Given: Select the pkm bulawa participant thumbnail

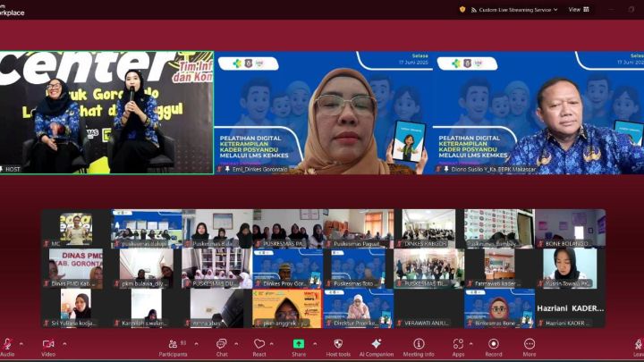Looking at the screenshot, I should [x=147, y=268].
